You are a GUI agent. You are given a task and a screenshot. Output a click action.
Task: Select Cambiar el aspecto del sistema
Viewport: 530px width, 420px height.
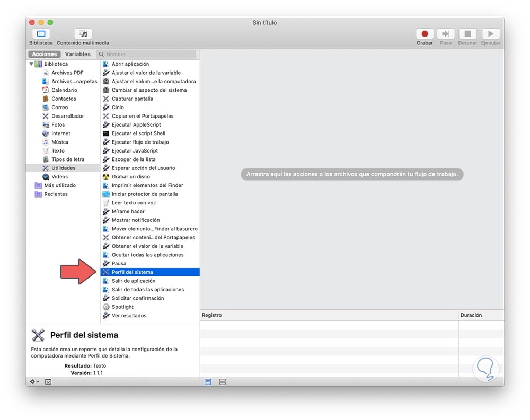pyautogui.click(x=150, y=90)
